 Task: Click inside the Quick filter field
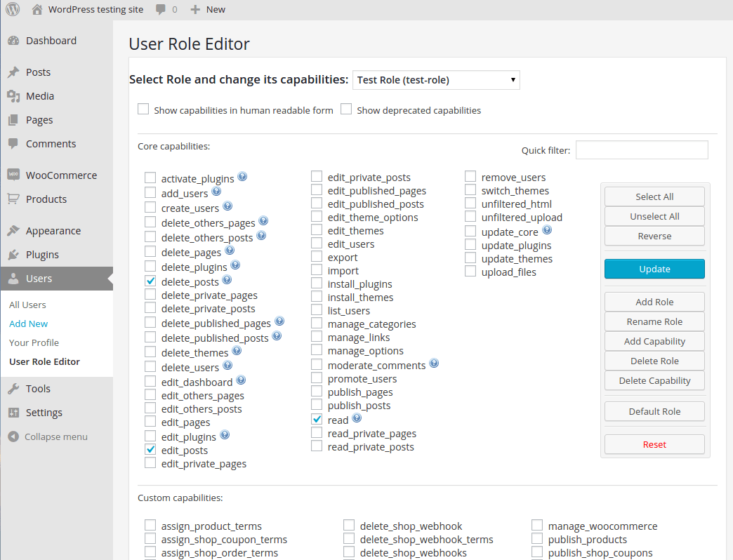(641, 149)
